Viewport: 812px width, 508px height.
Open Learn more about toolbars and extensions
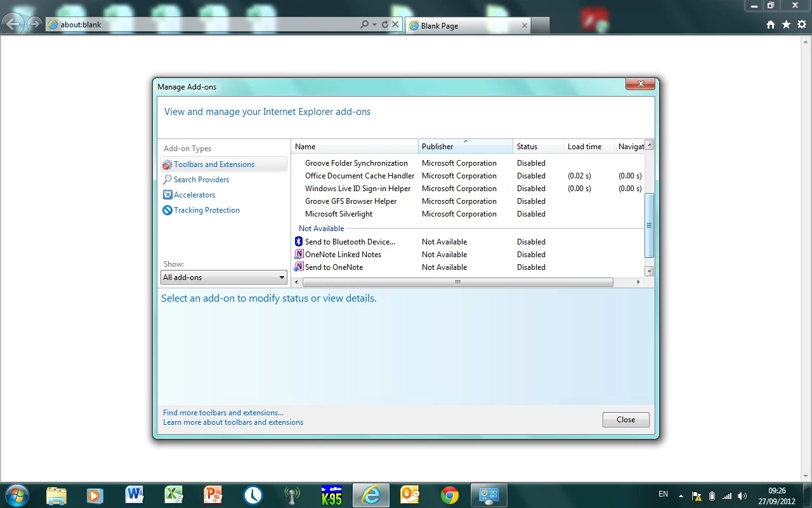pos(233,422)
